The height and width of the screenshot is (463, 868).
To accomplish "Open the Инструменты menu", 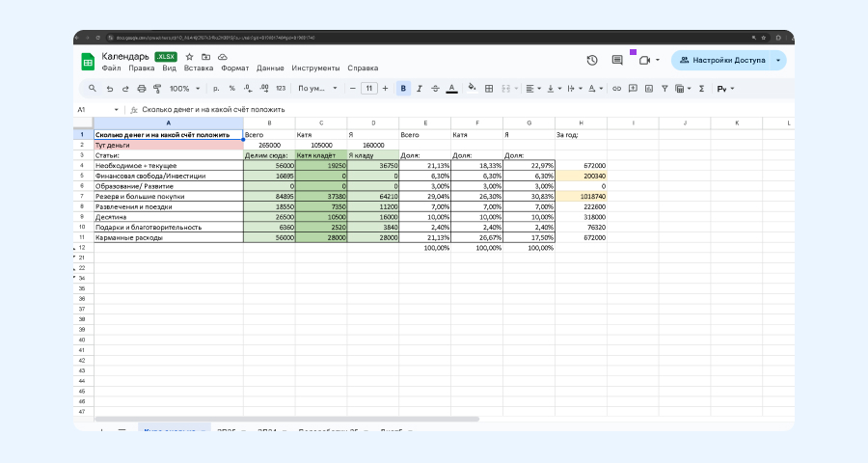I will coord(315,68).
